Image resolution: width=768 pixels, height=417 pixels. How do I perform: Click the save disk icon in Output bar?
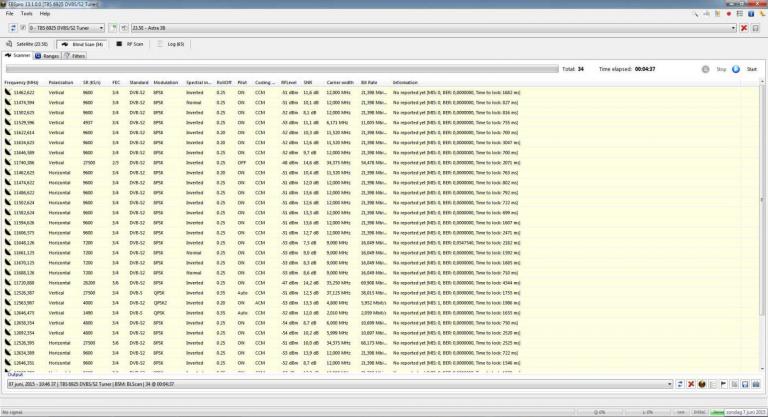click(745, 384)
